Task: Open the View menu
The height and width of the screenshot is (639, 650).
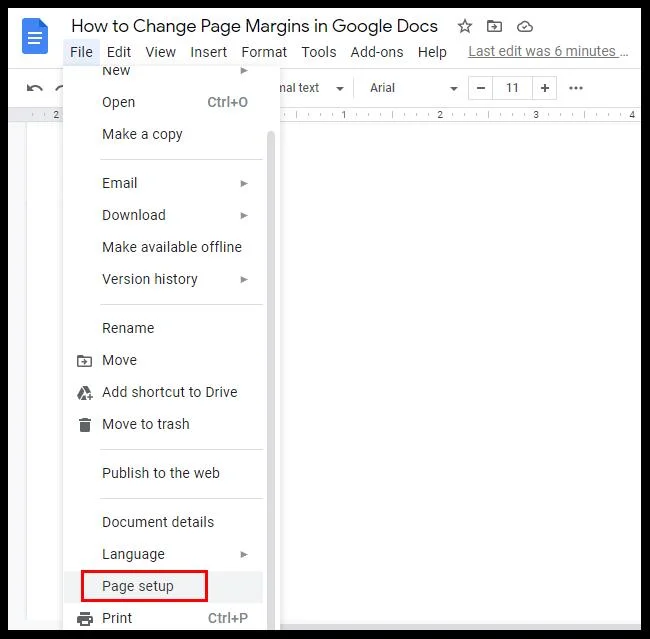Action: 160,52
